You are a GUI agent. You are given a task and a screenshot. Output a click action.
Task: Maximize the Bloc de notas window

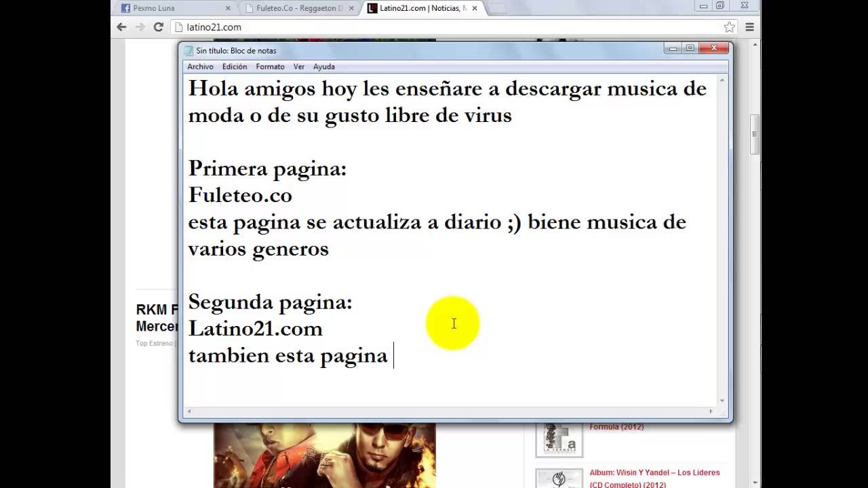[x=690, y=48]
